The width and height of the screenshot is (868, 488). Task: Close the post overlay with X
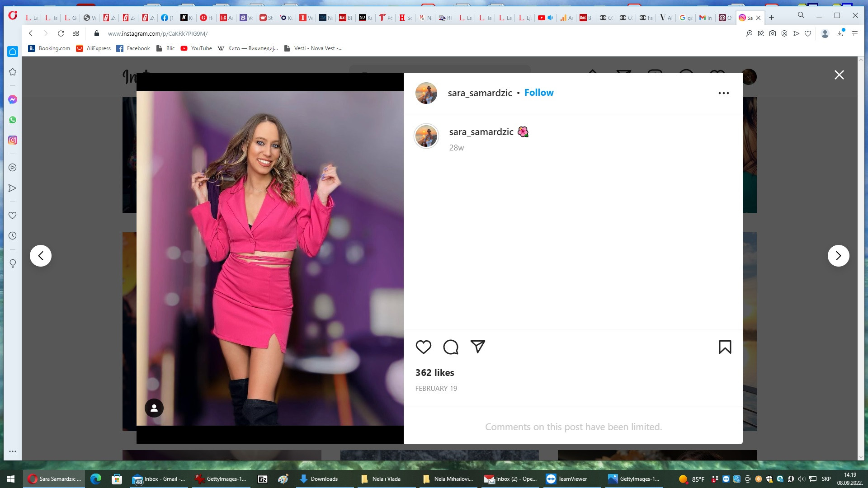(x=839, y=75)
